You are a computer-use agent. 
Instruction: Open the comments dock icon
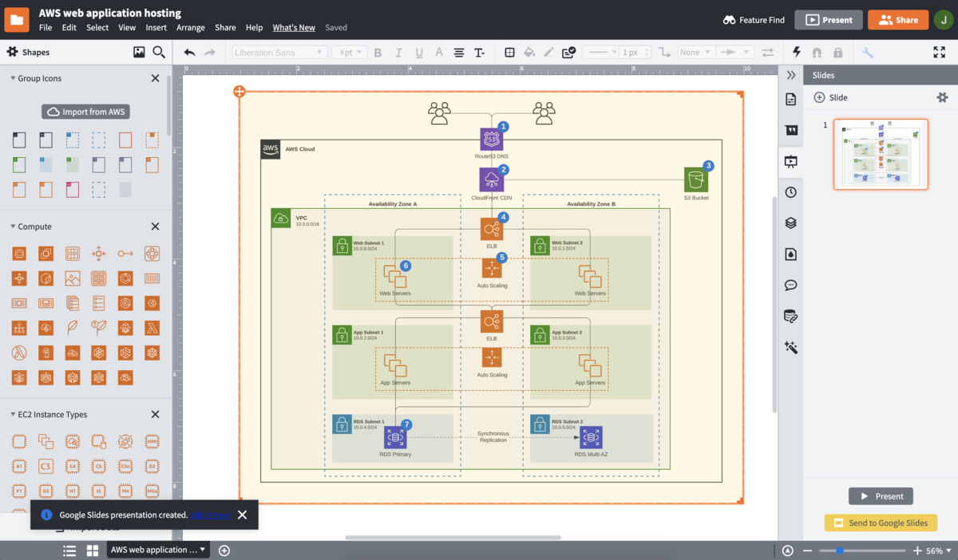click(791, 286)
